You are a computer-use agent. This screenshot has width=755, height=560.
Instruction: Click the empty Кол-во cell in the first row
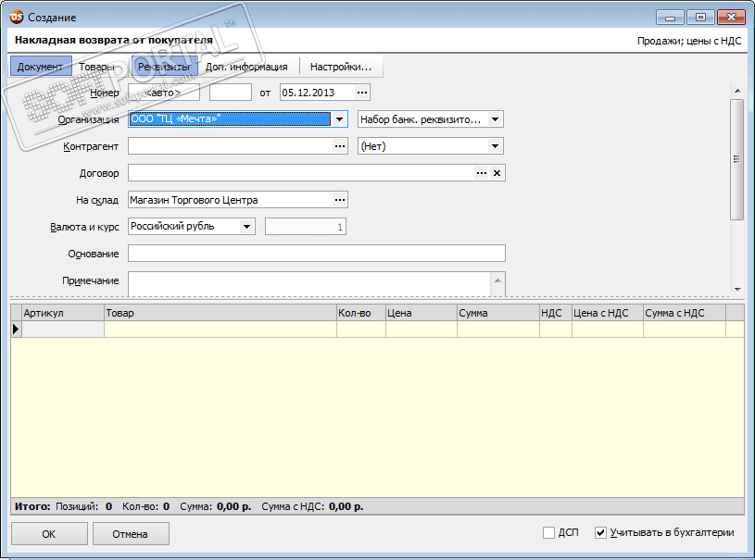click(x=361, y=330)
